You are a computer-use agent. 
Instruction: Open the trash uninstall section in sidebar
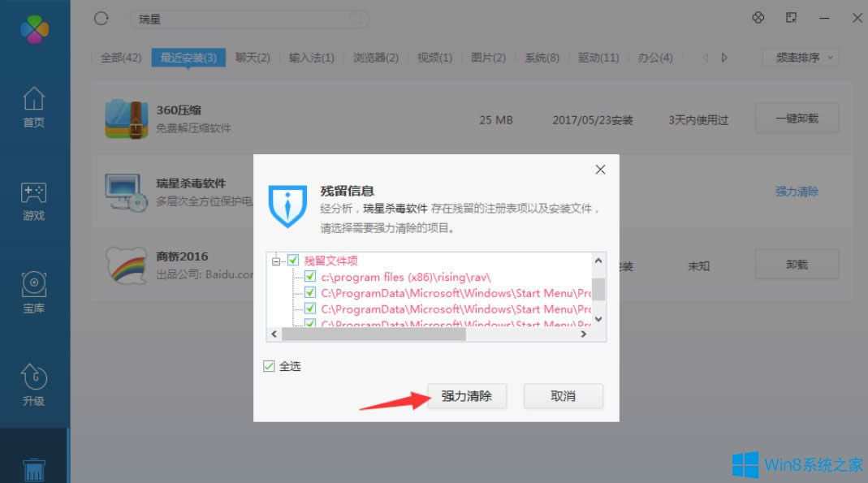pyautogui.click(x=33, y=469)
